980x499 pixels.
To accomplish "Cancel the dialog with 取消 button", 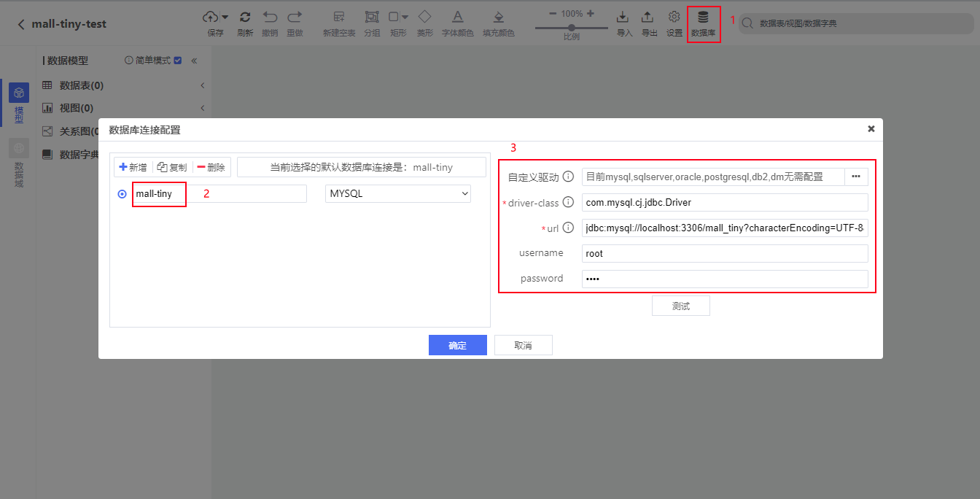I will [524, 345].
